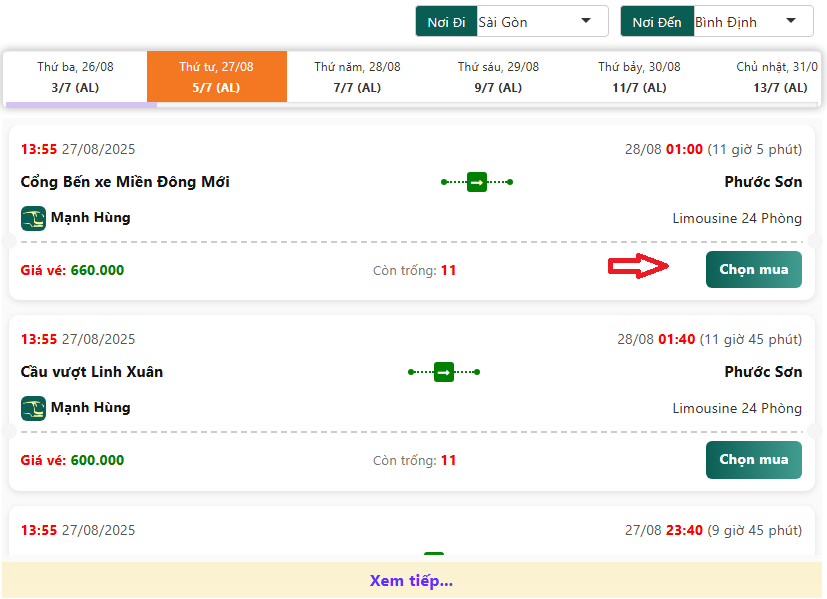The height and width of the screenshot is (599, 827).
Task: Switch to the Thứ sáu 29/08 tab
Action: click(498, 77)
